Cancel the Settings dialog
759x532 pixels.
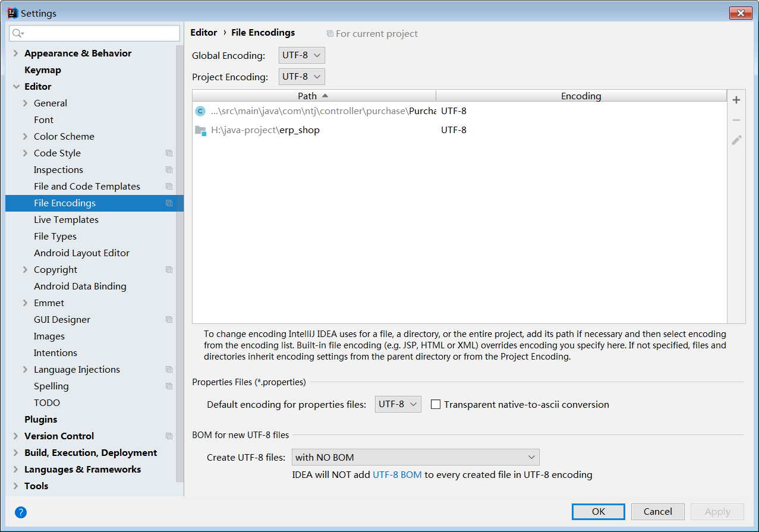[x=658, y=512]
